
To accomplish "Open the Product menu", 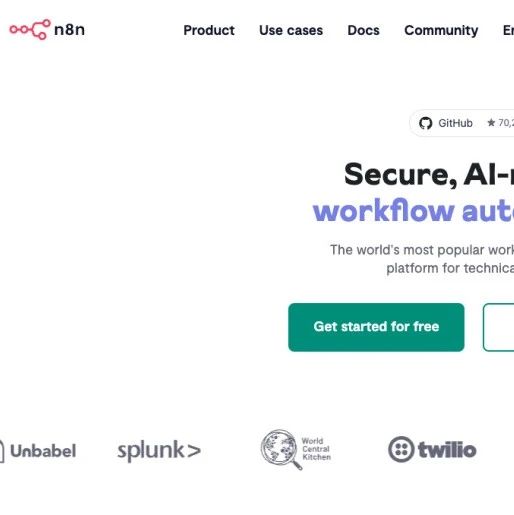I will pyautogui.click(x=209, y=30).
